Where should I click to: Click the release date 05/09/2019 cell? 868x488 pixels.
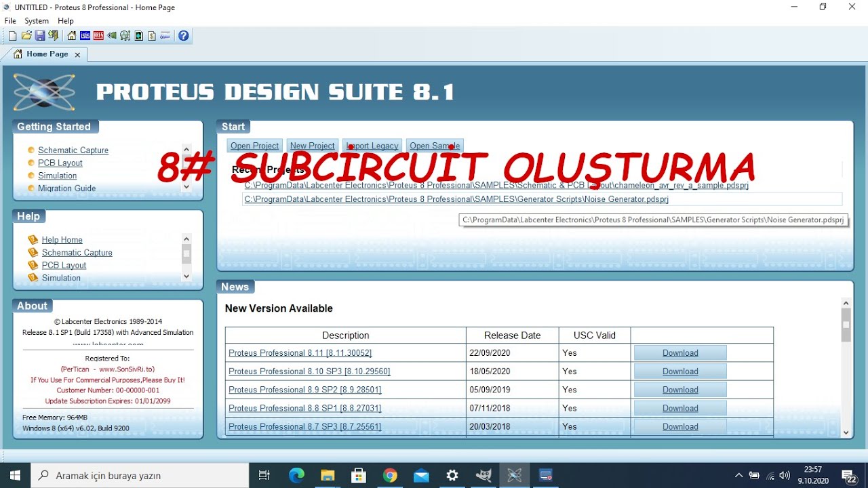tap(513, 390)
